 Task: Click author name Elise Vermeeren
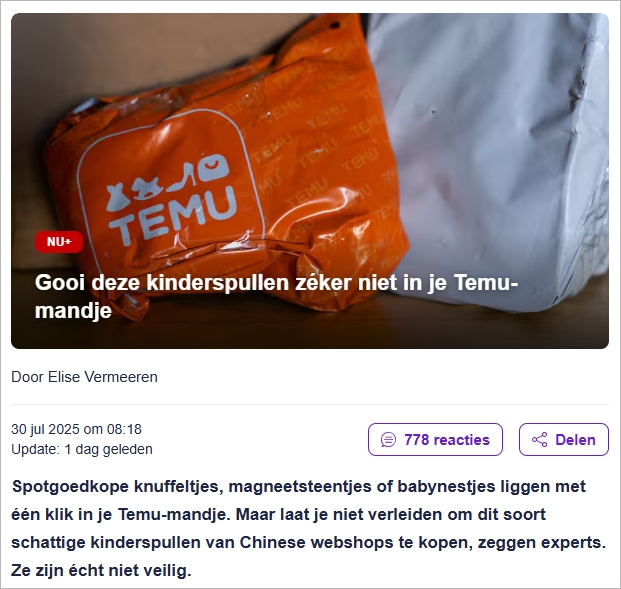103,377
